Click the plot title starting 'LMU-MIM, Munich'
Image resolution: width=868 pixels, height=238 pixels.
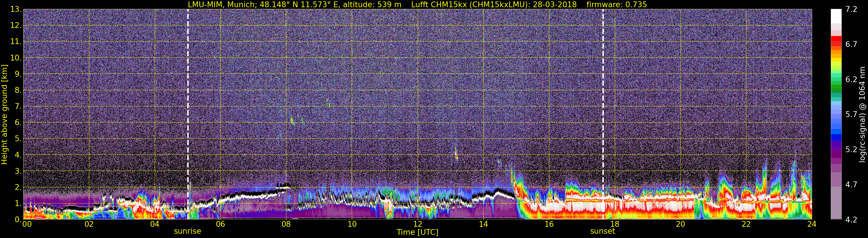pyautogui.click(x=417, y=4)
